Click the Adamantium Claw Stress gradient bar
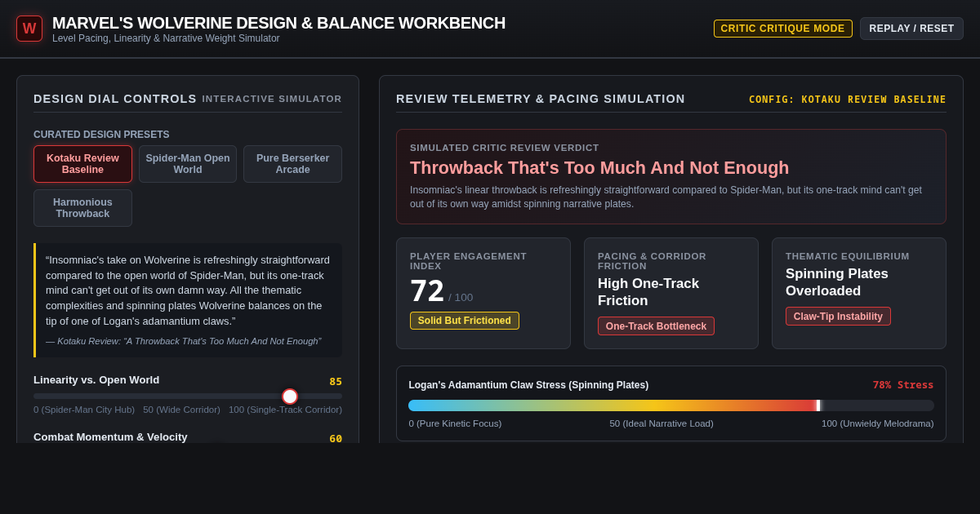The height and width of the screenshot is (514, 980). [671, 405]
